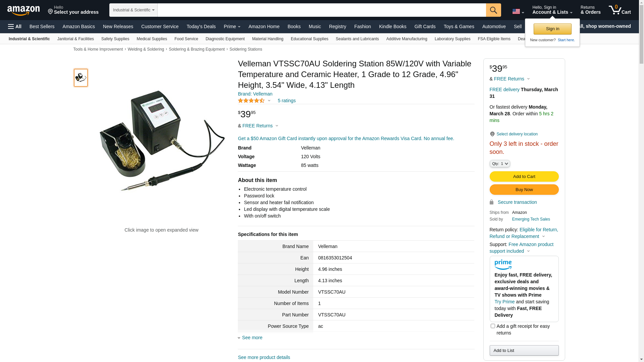The image size is (644, 362).
Task: Click the search magnifier button
Action: point(493,10)
